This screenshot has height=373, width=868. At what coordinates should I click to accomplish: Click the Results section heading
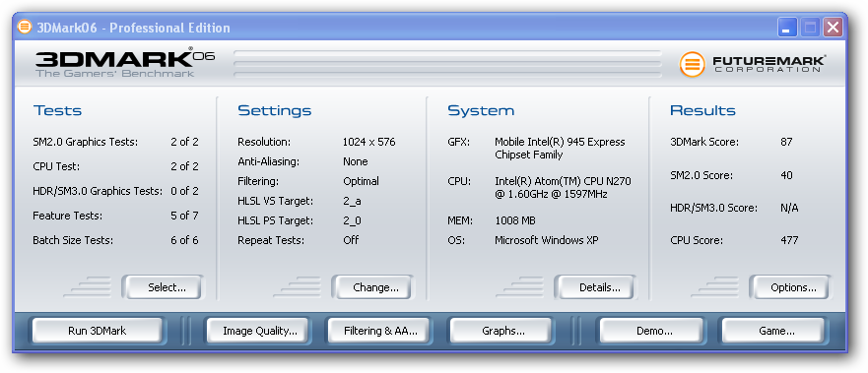[x=703, y=110]
